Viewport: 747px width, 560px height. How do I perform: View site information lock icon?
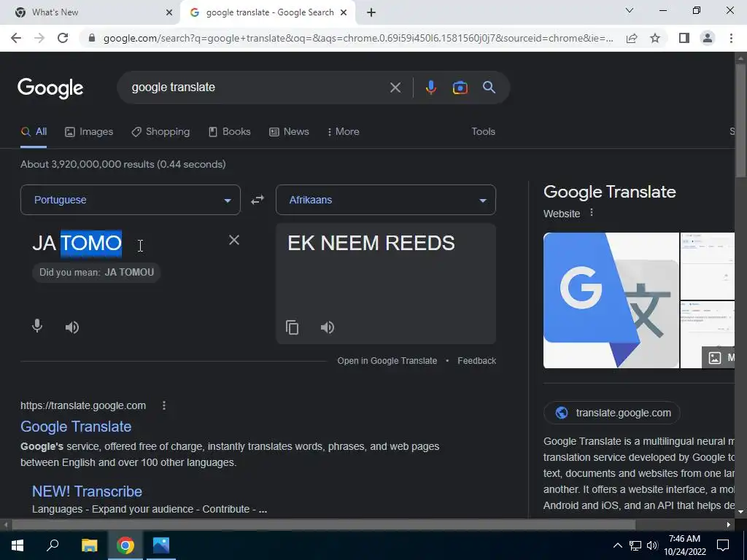coord(92,38)
